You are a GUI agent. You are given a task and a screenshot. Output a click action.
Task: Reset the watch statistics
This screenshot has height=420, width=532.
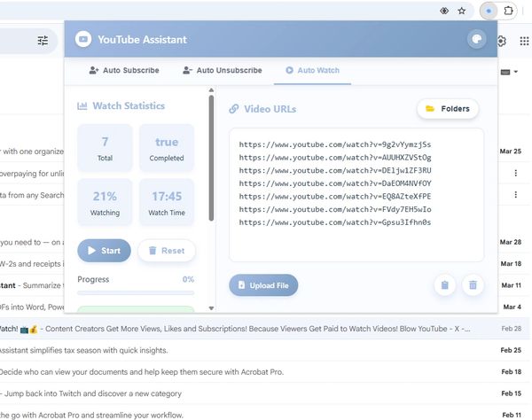point(167,251)
